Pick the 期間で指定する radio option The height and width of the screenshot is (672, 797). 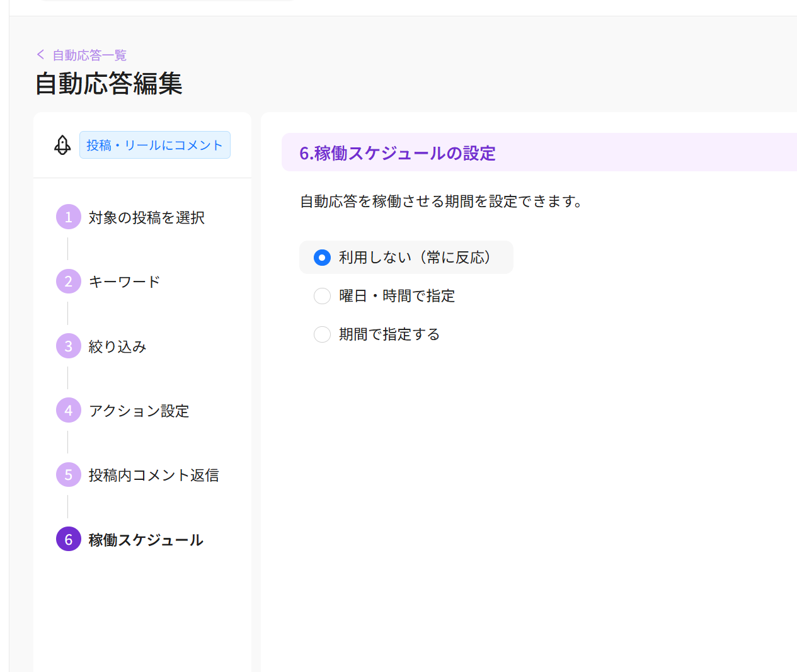(x=322, y=334)
